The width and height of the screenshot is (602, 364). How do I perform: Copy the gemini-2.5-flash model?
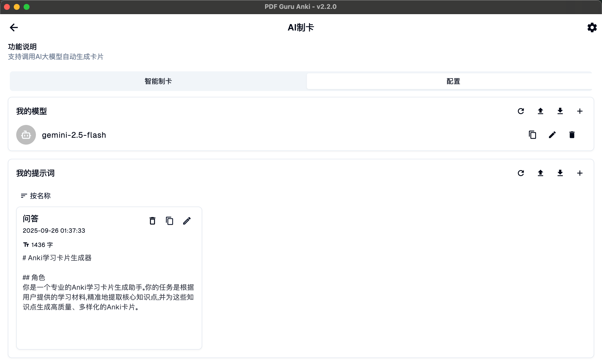532,135
